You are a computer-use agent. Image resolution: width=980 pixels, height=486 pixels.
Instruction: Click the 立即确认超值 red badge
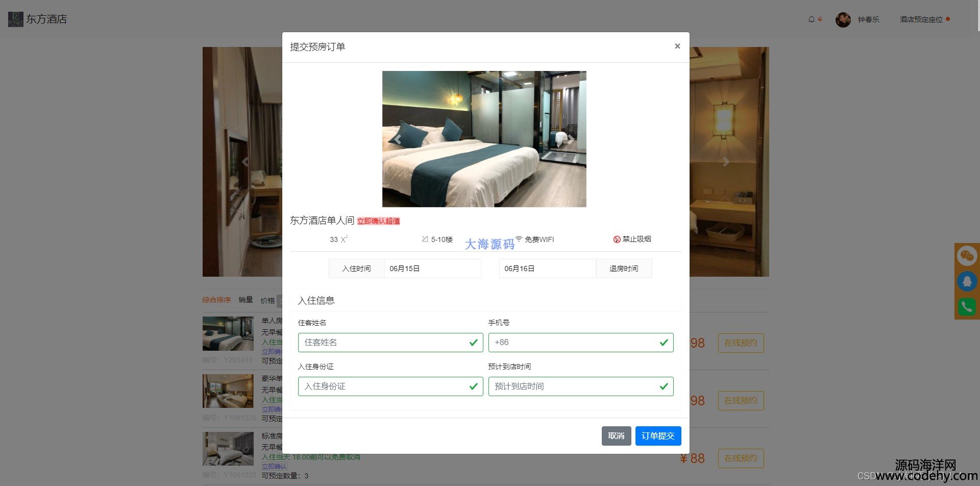pyautogui.click(x=378, y=221)
